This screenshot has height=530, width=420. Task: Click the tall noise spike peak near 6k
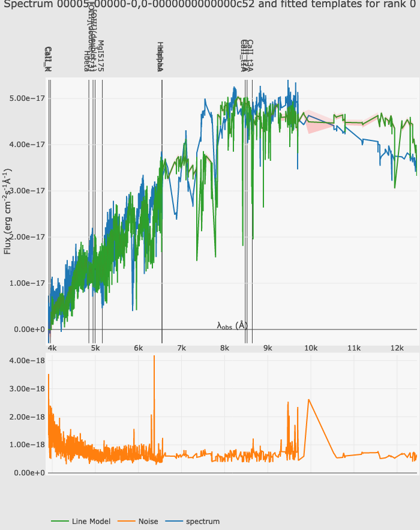pos(154,357)
